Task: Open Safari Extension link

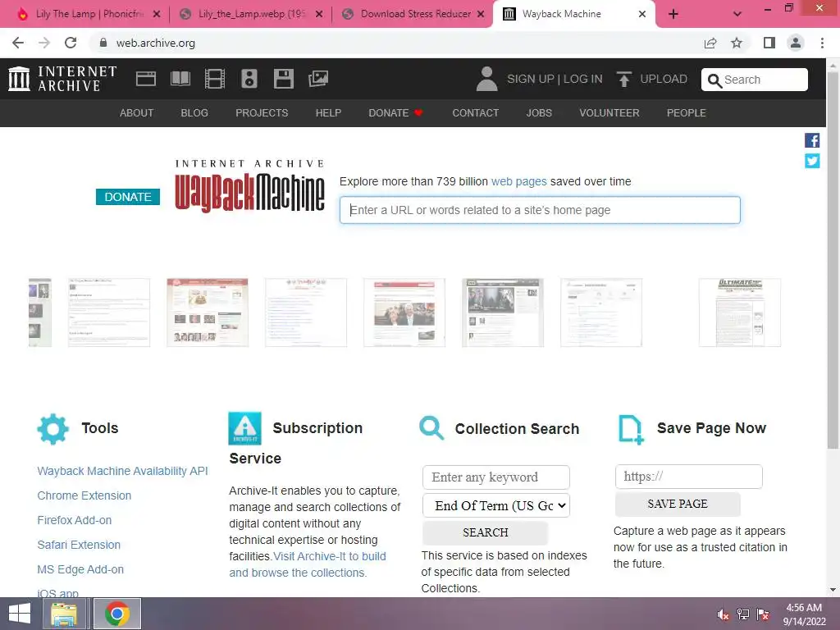Action: (79, 545)
